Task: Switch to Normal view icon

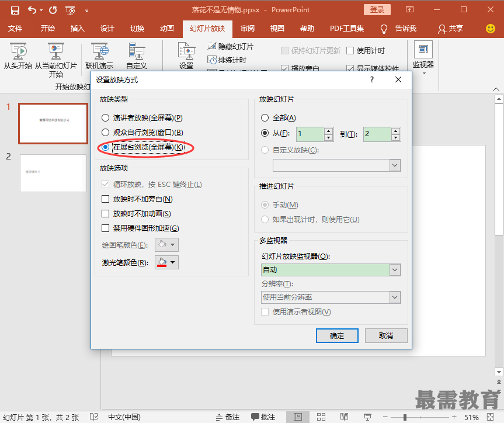Action: point(298,417)
